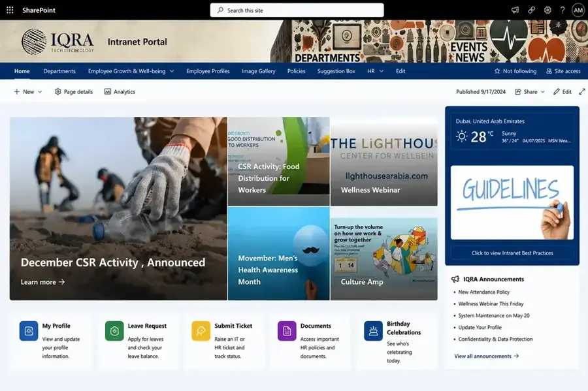Open the New dropdown chevron
588x391 pixels.
(x=40, y=92)
